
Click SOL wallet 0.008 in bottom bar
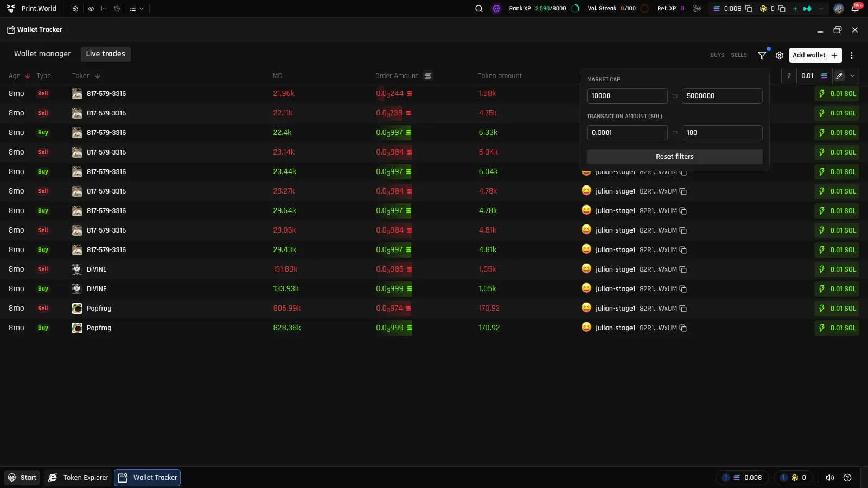pyautogui.click(x=742, y=478)
